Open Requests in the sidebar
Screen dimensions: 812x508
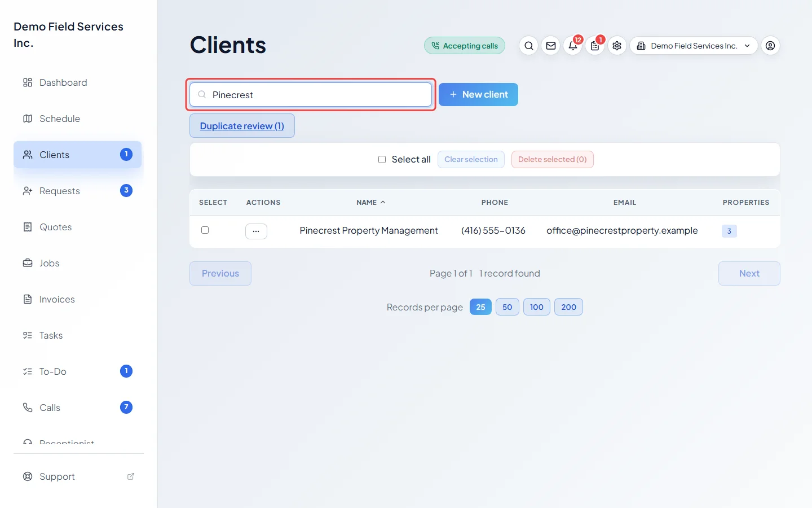(x=78, y=191)
